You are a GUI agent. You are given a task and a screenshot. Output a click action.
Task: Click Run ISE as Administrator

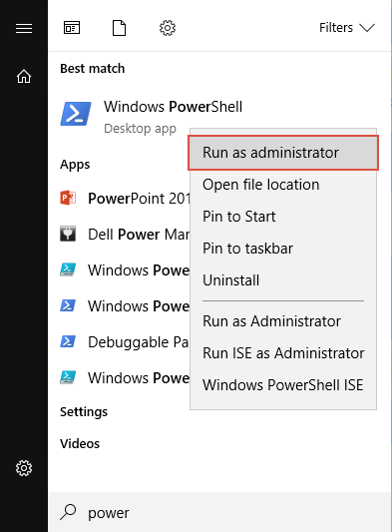tap(283, 353)
